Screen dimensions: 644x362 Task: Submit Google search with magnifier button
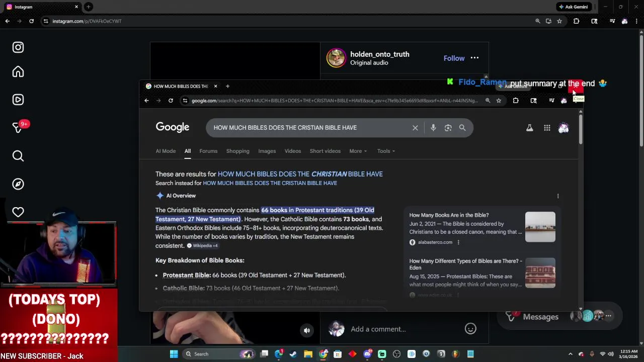tap(462, 128)
